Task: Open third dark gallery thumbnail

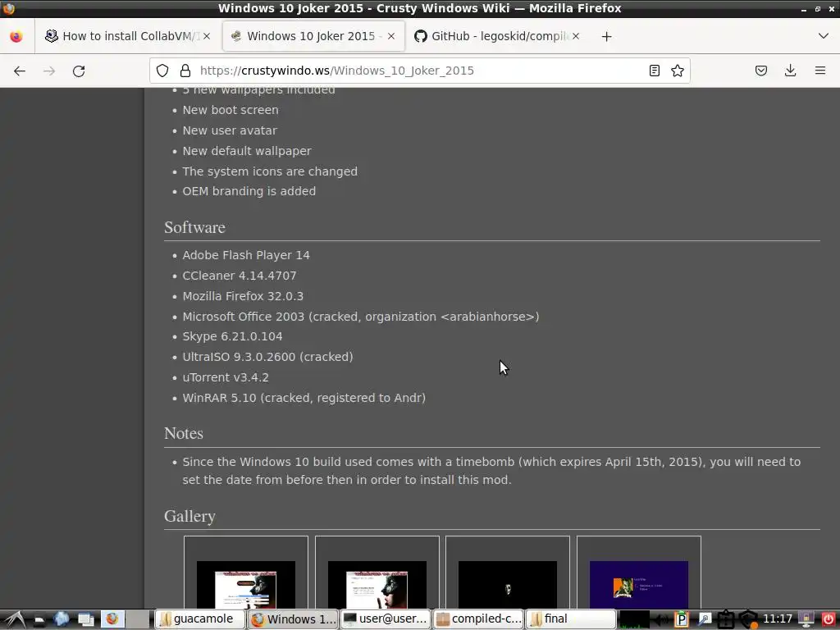Action: [x=508, y=584]
